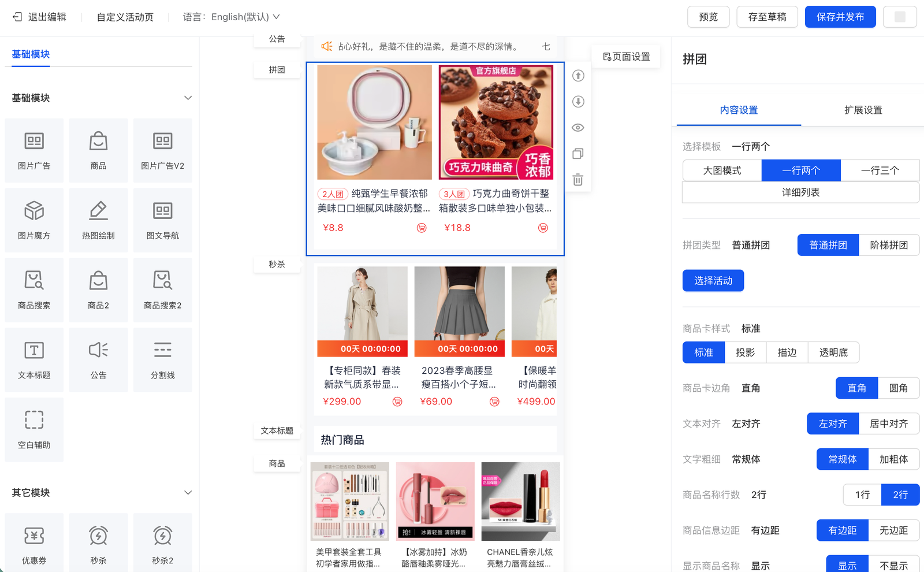The height and width of the screenshot is (572, 924).
Task: Collapse the 其它模块 section
Action: tap(188, 493)
